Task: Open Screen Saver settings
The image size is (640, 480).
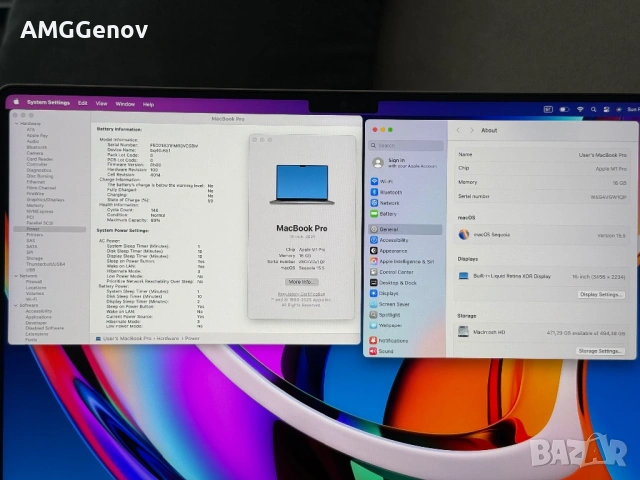Action: [x=405, y=304]
